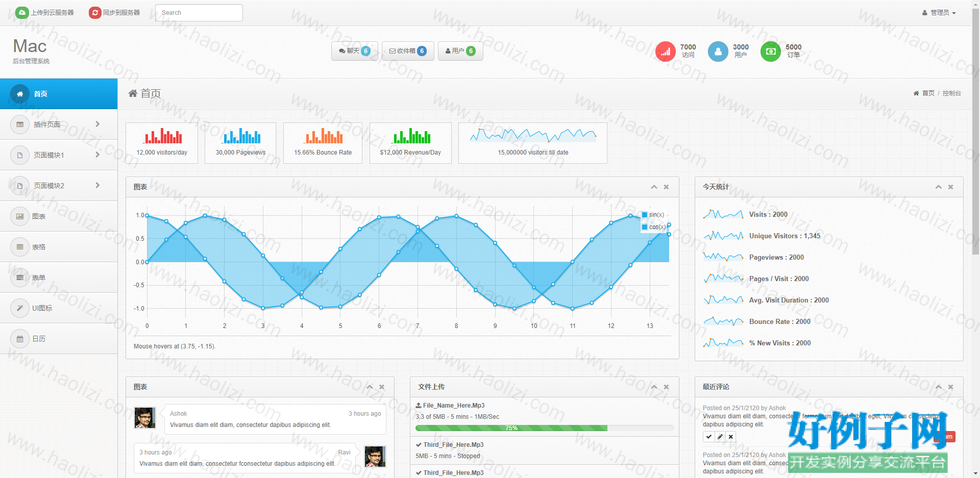
Task: Expand the 页面模块2 submenu arrow
Action: 97,185
